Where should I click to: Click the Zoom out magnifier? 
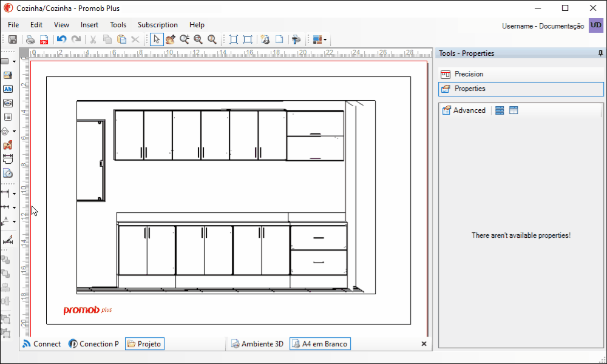(198, 39)
